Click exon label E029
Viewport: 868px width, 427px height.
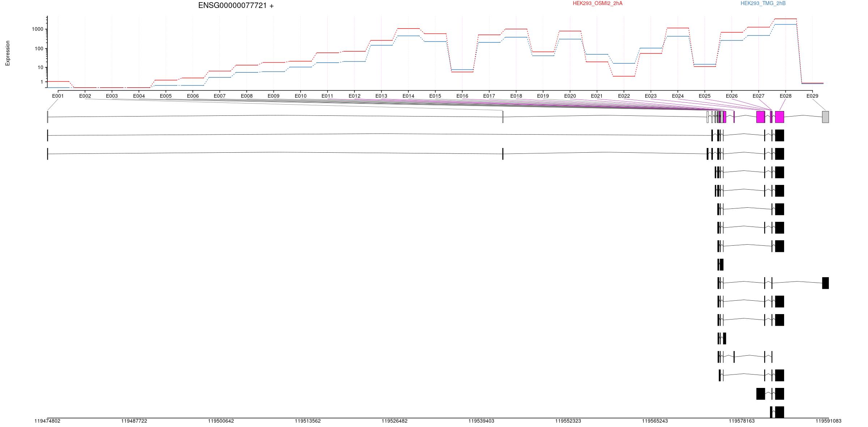click(812, 96)
